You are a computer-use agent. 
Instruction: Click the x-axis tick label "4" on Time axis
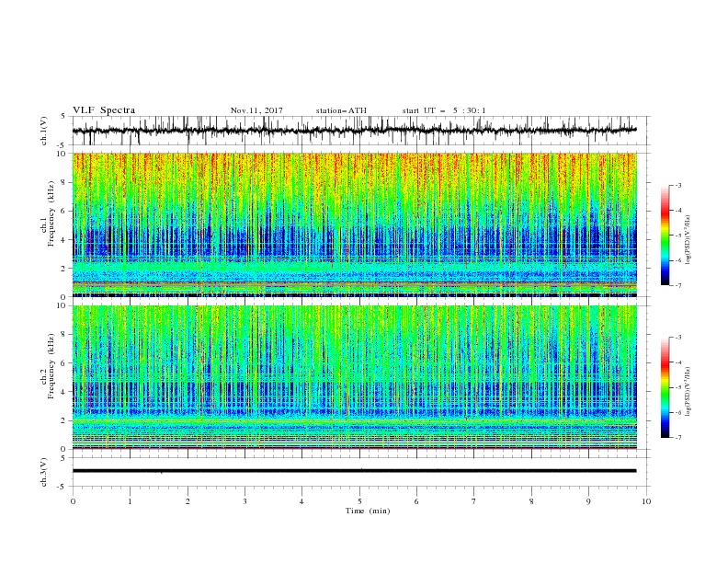click(x=301, y=501)
